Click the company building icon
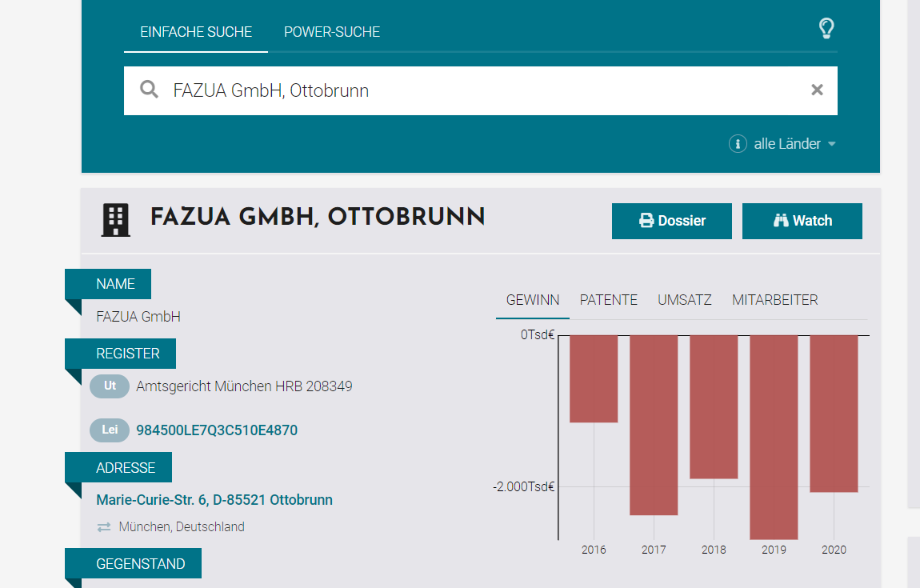920x588 pixels. pyautogui.click(x=115, y=220)
